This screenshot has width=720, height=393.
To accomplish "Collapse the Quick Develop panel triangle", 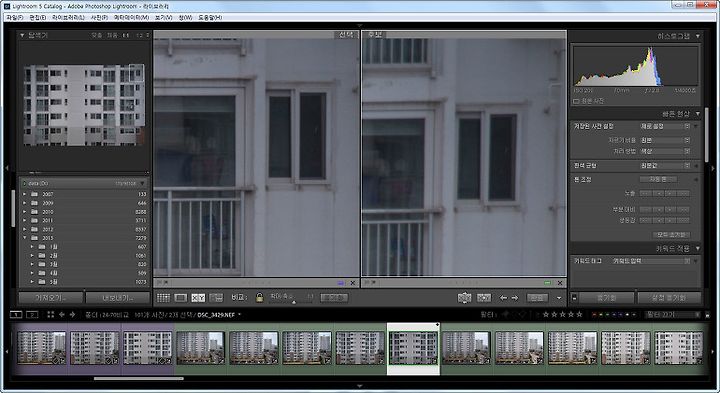I will click(698, 113).
